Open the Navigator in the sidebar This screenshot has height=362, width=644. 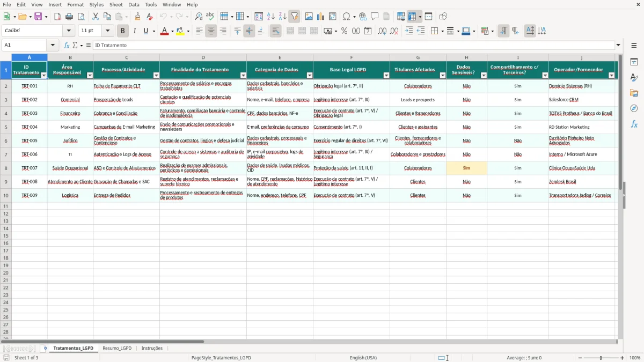634,109
